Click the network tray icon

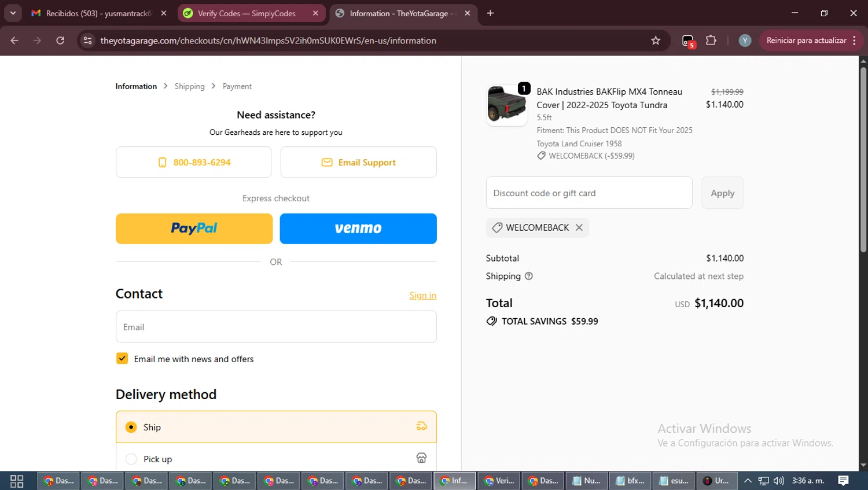(764, 481)
